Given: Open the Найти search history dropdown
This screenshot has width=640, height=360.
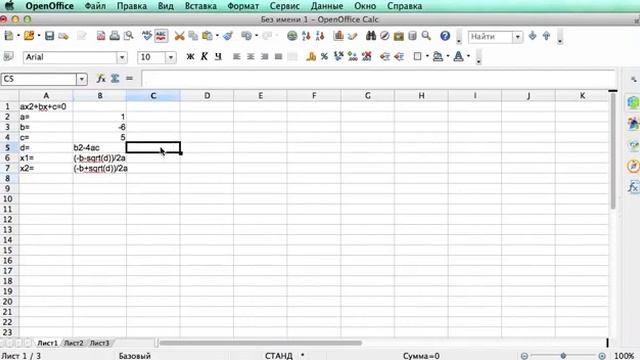Looking at the screenshot, I should [518, 37].
